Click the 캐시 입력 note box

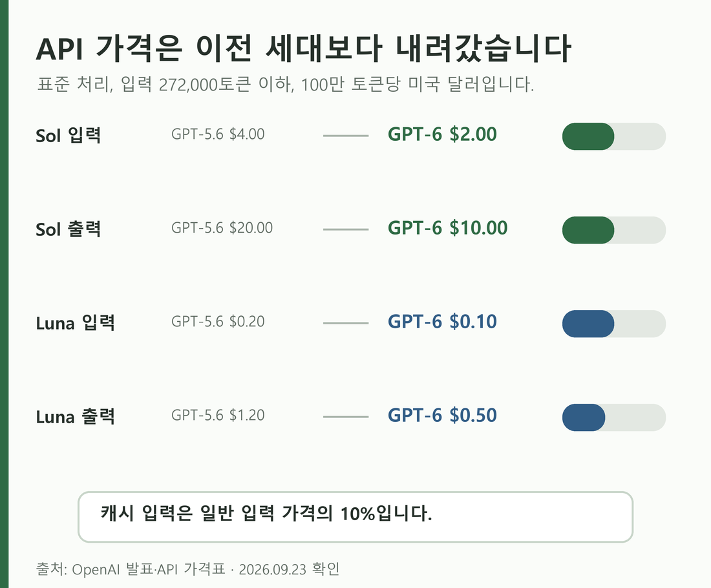pos(355,517)
